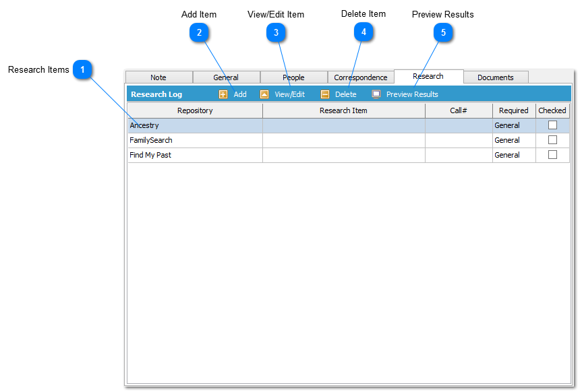The width and height of the screenshot is (582, 392).
Task: Click the numbered callout badge 1
Action: [x=83, y=69]
